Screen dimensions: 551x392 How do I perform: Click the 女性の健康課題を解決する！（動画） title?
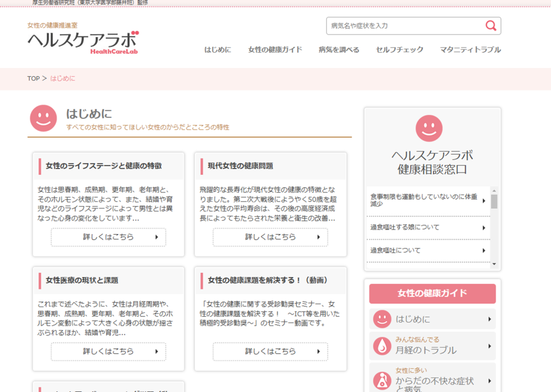pyautogui.click(x=269, y=280)
